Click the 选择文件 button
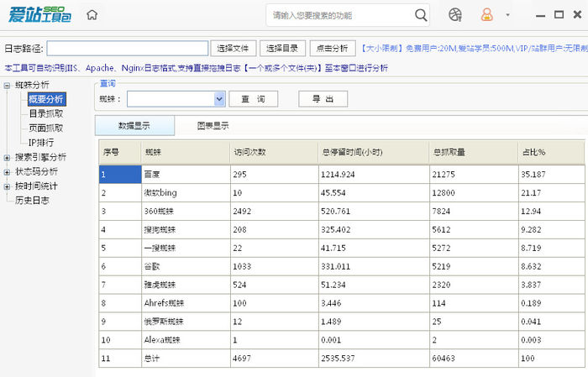This screenshot has height=377, width=588. click(233, 49)
